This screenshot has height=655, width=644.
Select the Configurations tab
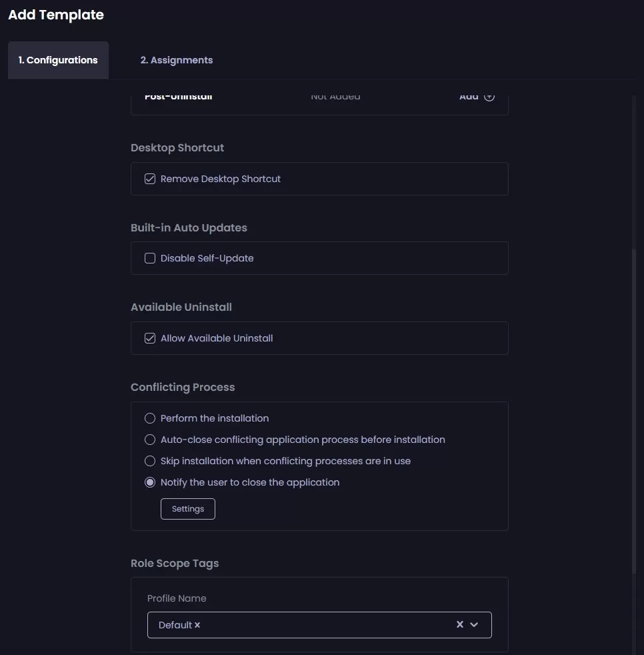[x=58, y=60]
